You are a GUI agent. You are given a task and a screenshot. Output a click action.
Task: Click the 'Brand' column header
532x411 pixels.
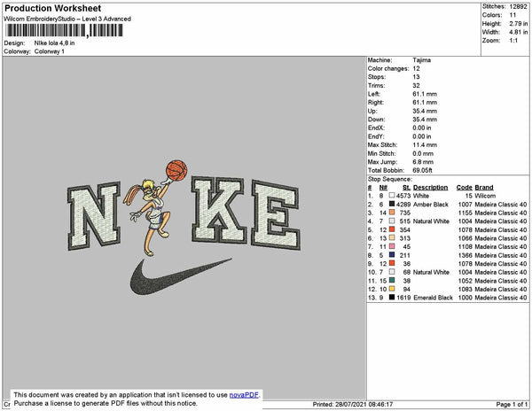(484, 188)
